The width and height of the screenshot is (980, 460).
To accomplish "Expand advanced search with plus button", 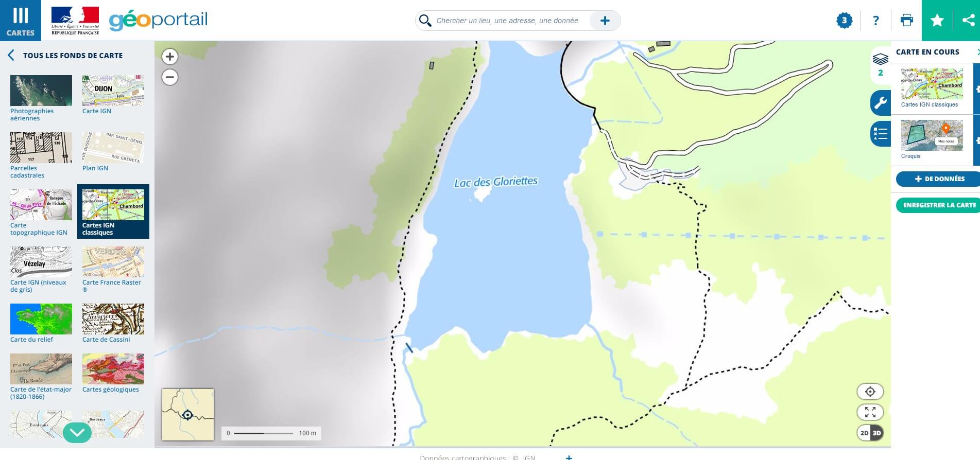I will click(x=605, y=21).
